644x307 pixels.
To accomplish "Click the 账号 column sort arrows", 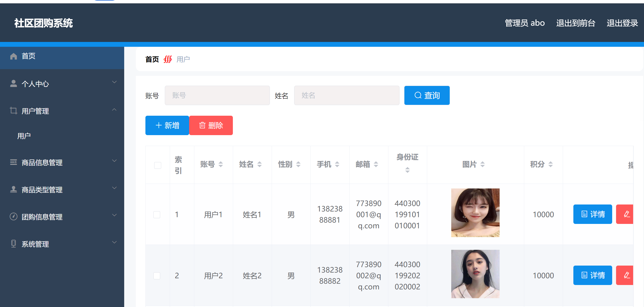I will click(220, 164).
